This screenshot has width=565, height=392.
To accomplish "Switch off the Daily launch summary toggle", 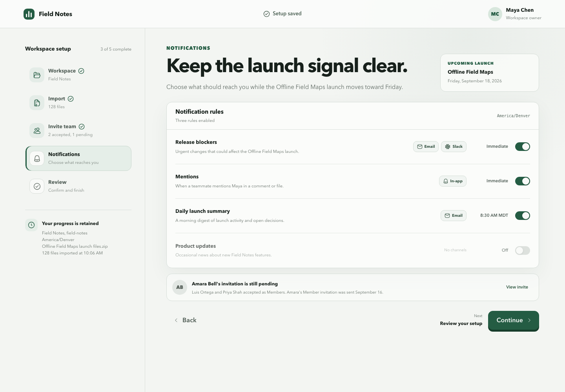I will click(x=523, y=216).
